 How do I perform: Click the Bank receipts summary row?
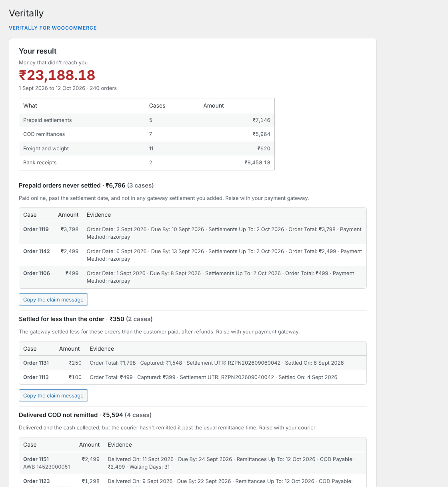click(x=147, y=163)
